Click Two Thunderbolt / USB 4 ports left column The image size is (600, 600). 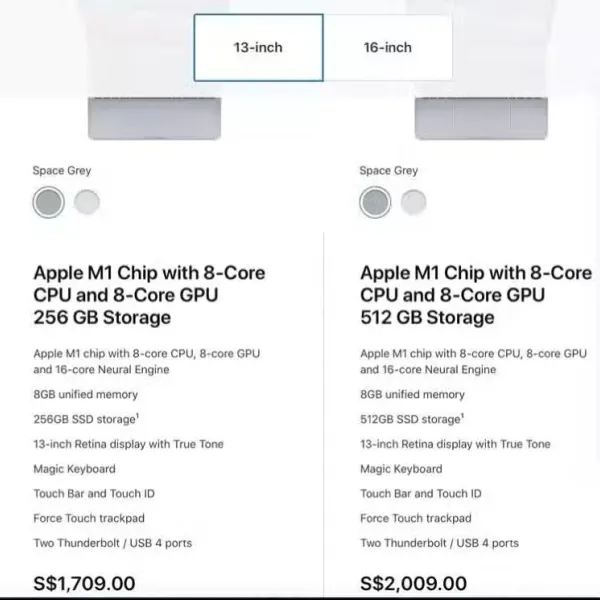(x=112, y=543)
